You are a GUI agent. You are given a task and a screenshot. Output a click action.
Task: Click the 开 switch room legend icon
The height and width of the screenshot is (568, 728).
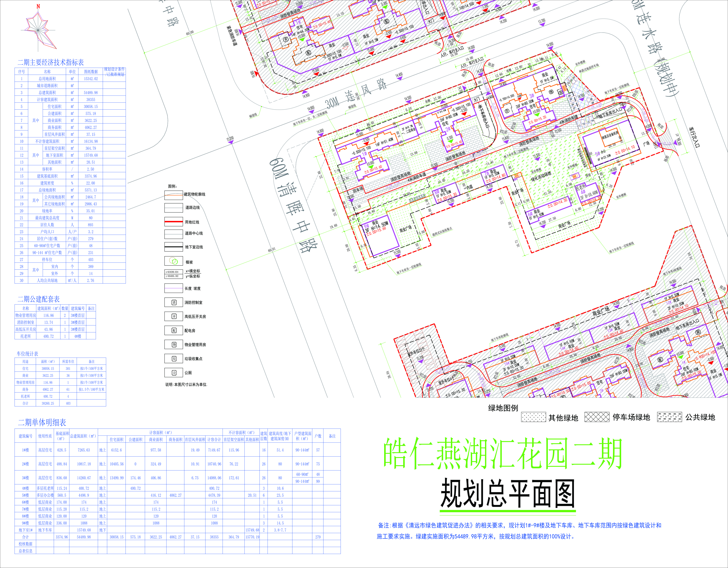pyautogui.click(x=174, y=316)
